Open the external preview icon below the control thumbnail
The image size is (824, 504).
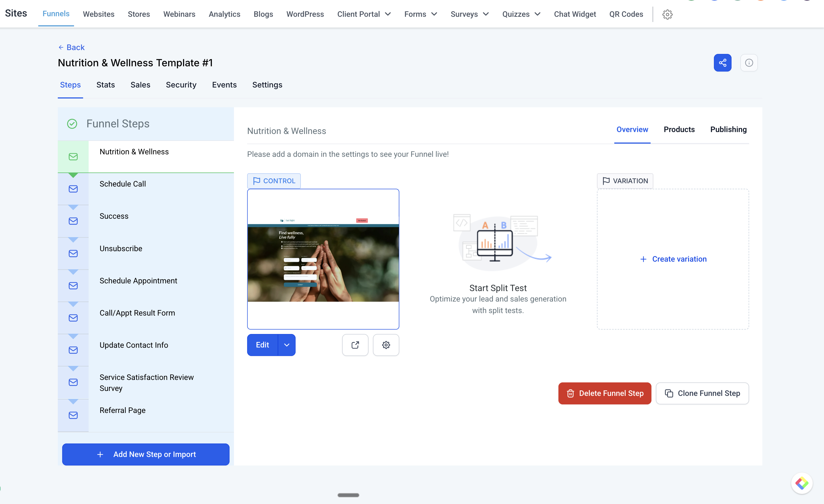(355, 345)
